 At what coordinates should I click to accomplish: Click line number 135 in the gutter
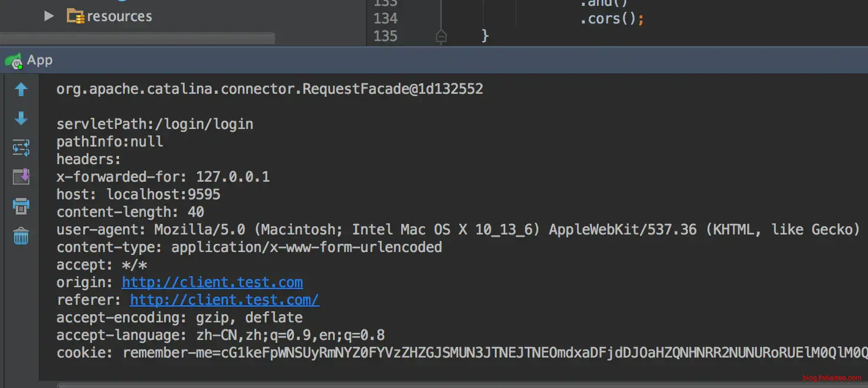[385, 36]
